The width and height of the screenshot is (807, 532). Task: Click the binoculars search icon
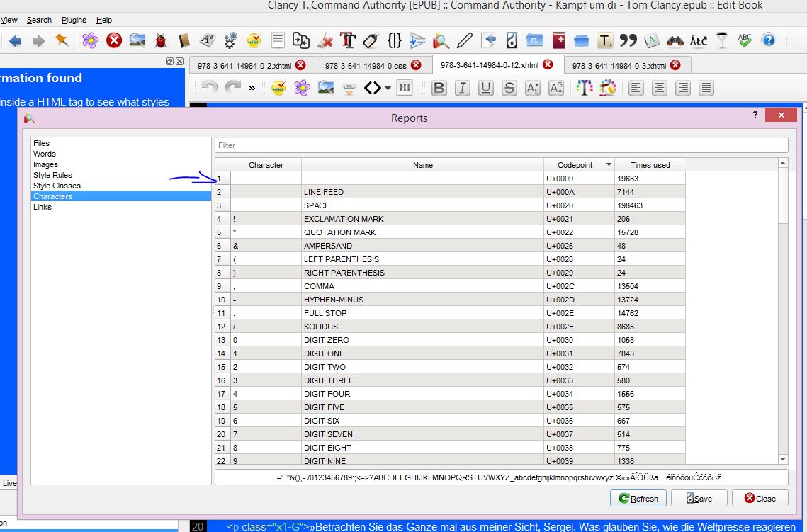tap(675, 40)
